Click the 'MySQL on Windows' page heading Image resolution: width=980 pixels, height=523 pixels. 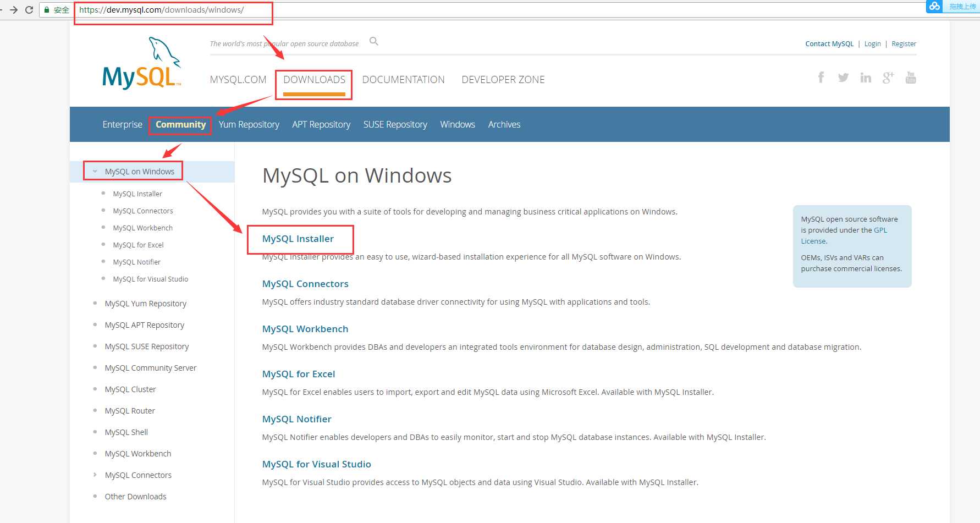pos(357,175)
